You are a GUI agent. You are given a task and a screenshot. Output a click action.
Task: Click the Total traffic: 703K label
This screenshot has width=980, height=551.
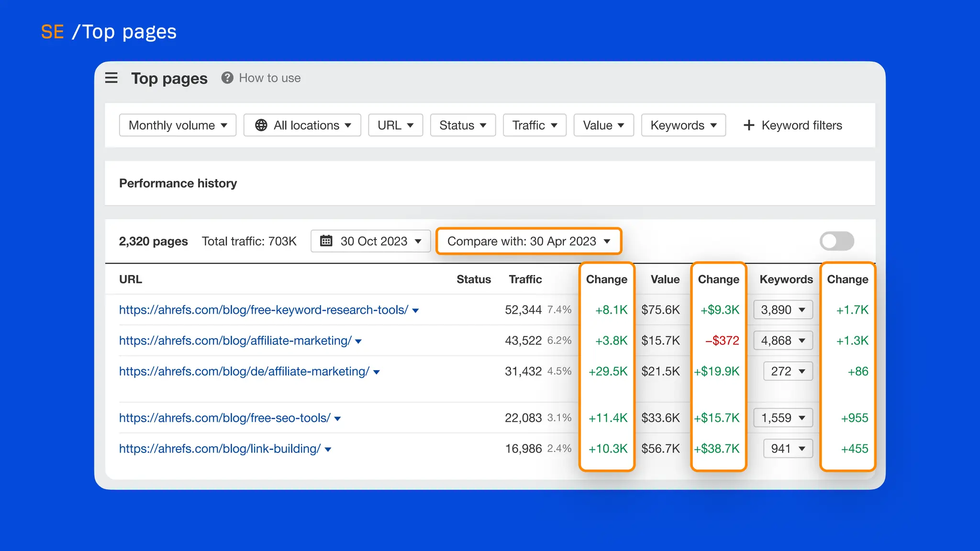249,241
